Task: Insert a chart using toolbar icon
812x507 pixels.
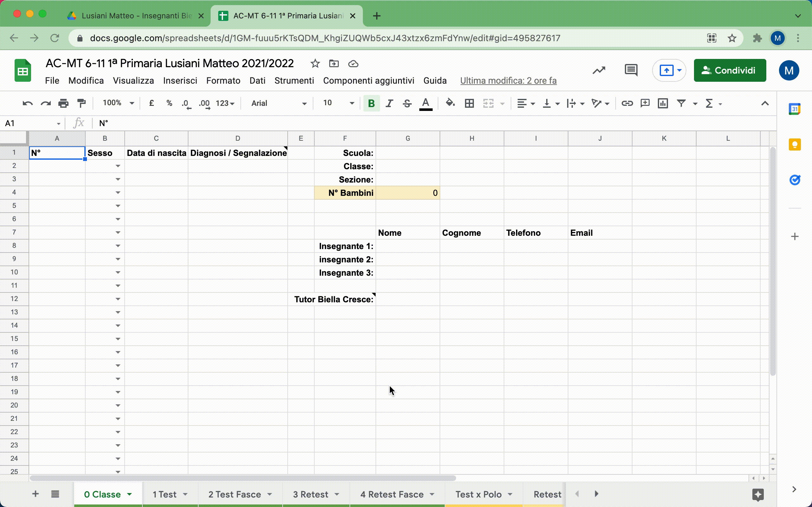Action: 663,103
